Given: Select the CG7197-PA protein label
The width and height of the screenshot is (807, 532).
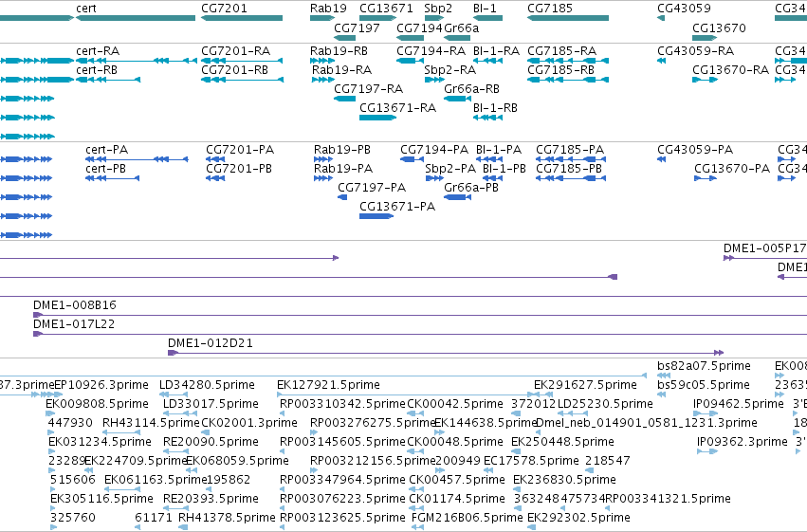Looking at the screenshot, I should pos(372,188).
